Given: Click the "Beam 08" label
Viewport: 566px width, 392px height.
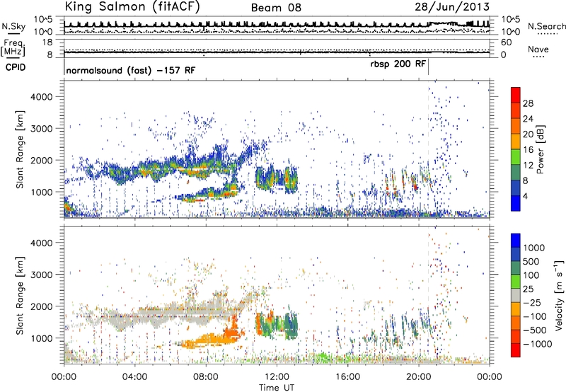Looking at the screenshot, I should coord(276,8).
